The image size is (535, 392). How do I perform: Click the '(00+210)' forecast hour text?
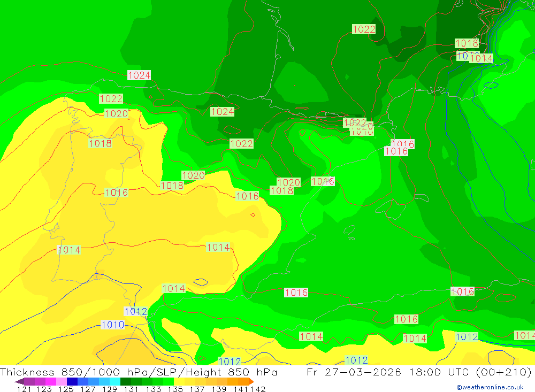tap(504, 372)
